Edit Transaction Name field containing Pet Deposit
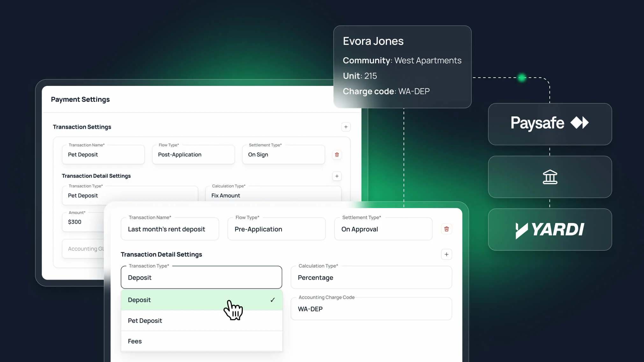 [x=104, y=155]
